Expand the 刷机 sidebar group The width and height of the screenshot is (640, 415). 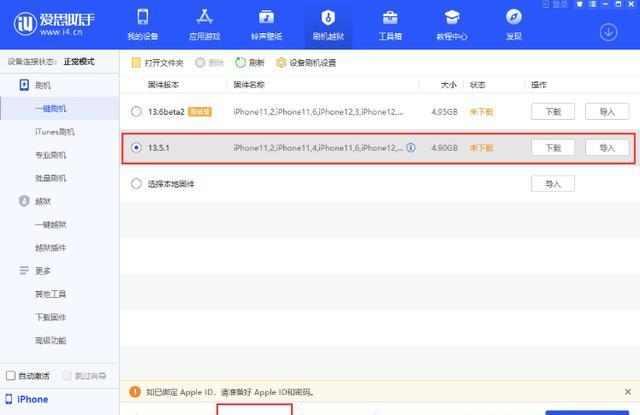point(36,85)
